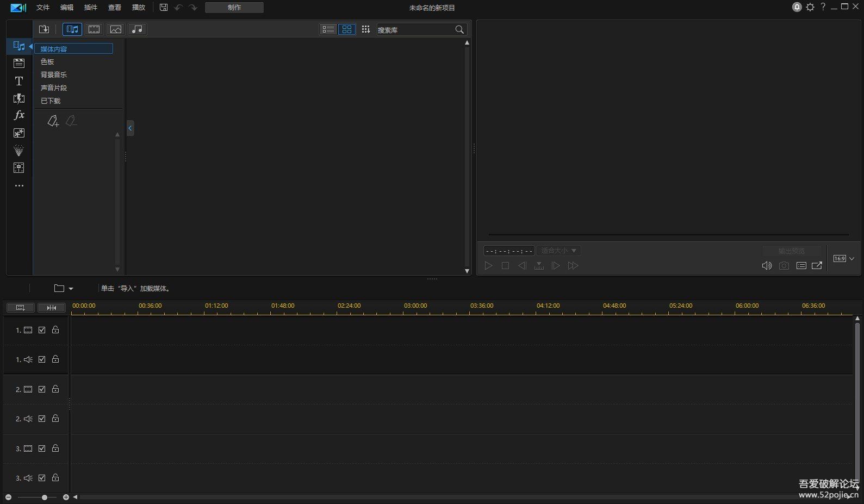The height and width of the screenshot is (504, 864).
Task: Click the timeline zoom slider handle
Action: pyautogui.click(x=45, y=497)
